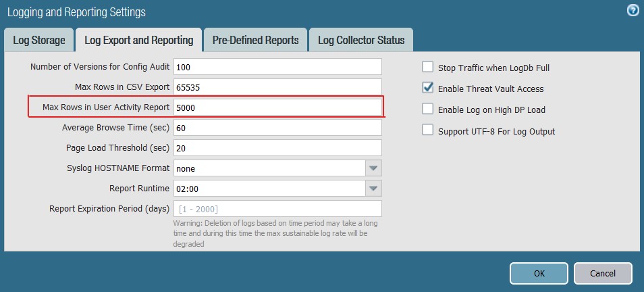The width and height of the screenshot is (644, 292).
Task: Switch to the Log Storage tab
Action: [39, 41]
